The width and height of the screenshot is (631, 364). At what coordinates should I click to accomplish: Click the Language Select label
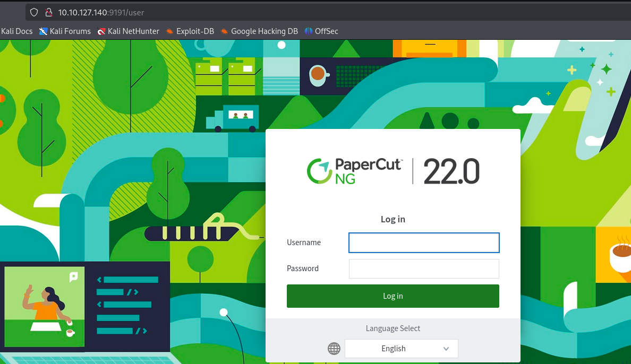pos(393,328)
